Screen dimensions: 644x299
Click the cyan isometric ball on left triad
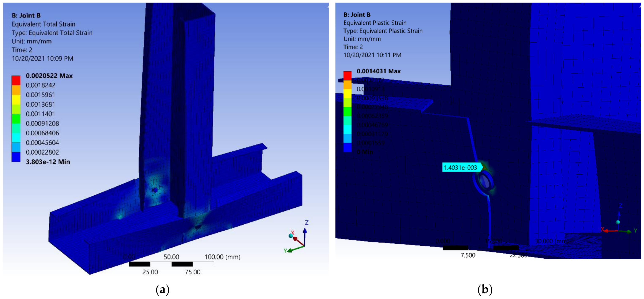point(291,236)
